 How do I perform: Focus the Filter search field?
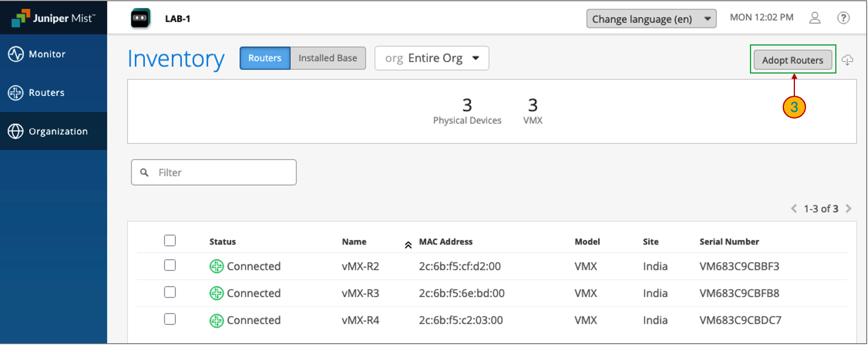222,173
